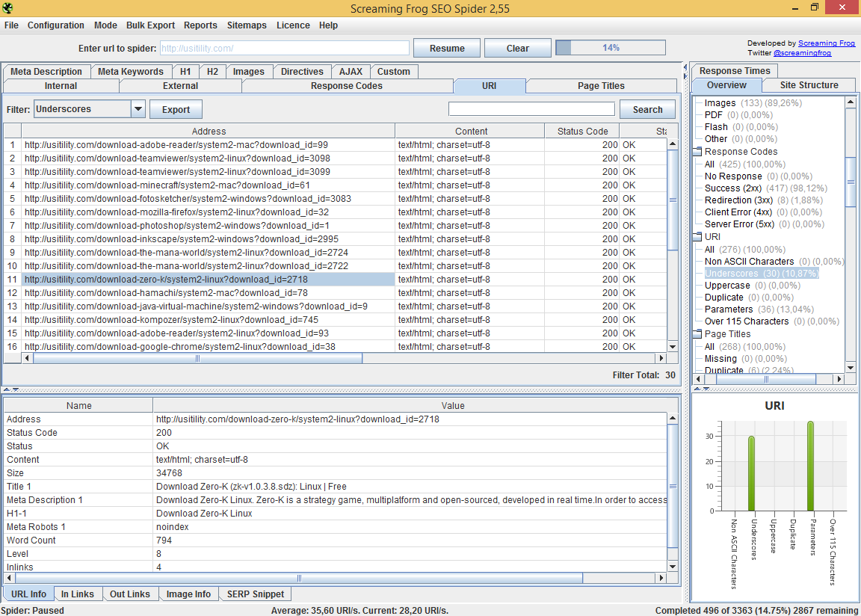Open the Mode menu
Image resolution: width=861 pixels, height=616 pixels.
tap(105, 25)
